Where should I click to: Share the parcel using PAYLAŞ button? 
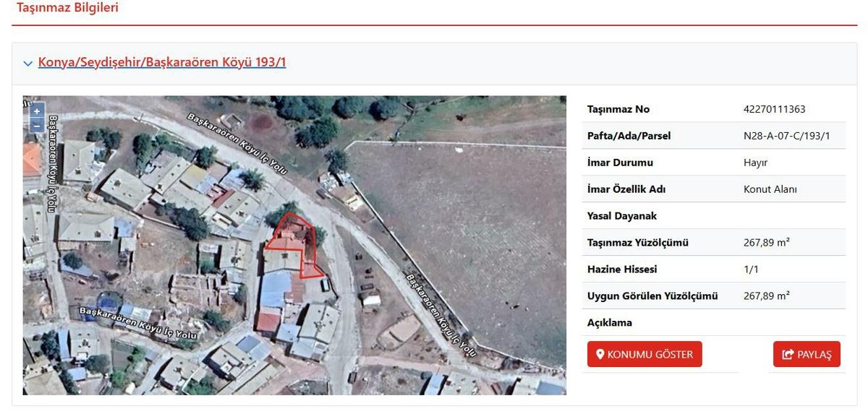[x=807, y=354]
